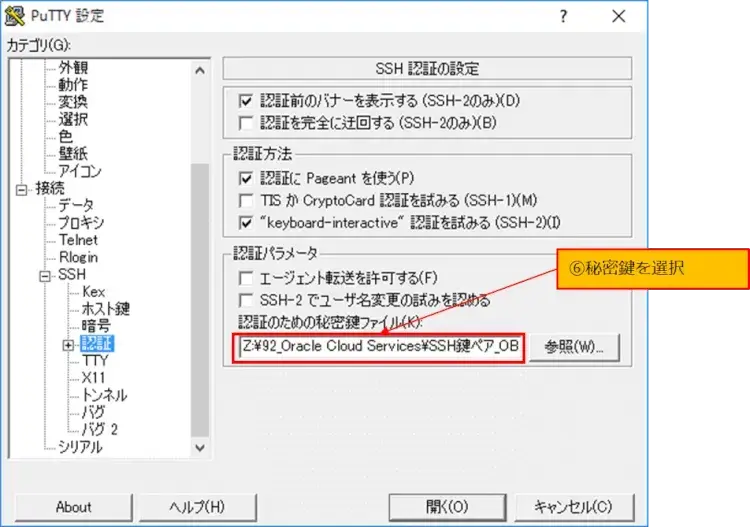
Task: Enable the SSH-2 bypass authentication checkbox
Action: [246, 123]
